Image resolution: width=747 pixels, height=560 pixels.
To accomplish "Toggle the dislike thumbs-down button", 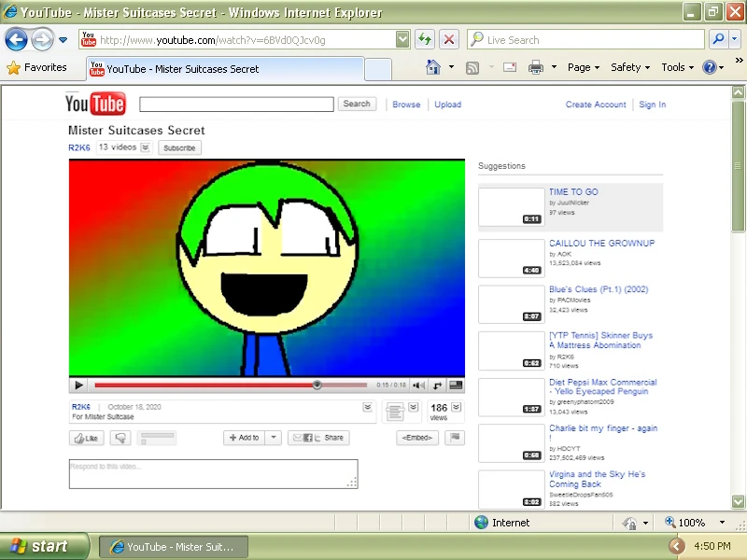I will tap(120, 437).
